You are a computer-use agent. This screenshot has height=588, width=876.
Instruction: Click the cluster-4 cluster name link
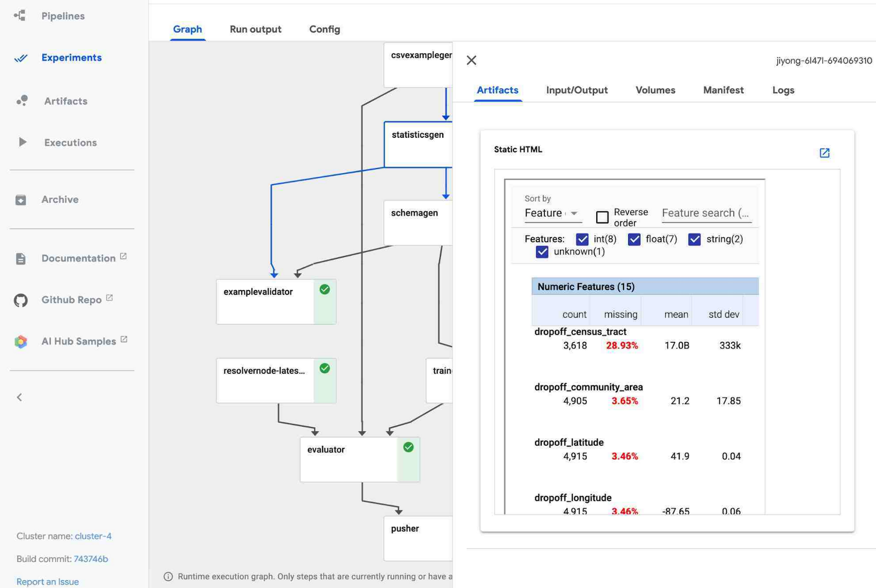(92, 536)
